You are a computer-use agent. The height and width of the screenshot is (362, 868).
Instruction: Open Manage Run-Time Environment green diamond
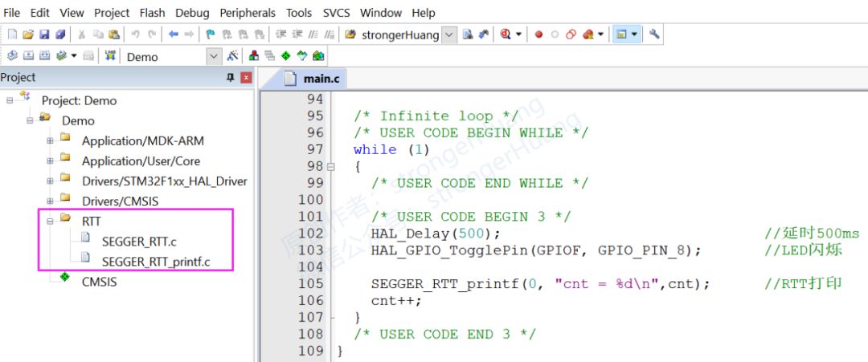(286, 56)
